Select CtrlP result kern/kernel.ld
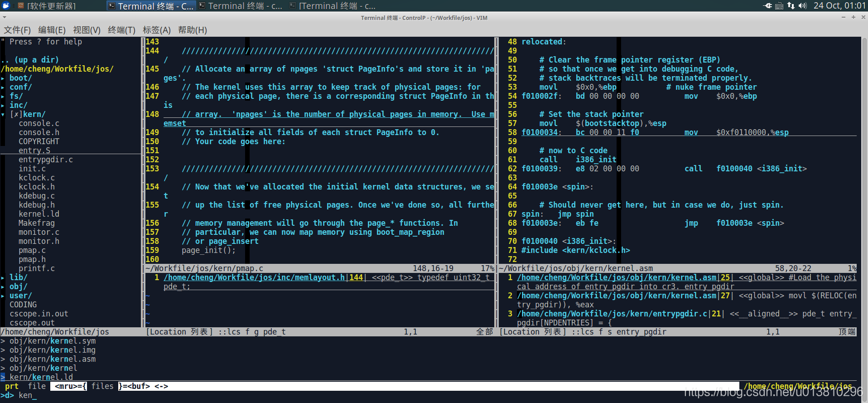 tap(41, 377)
